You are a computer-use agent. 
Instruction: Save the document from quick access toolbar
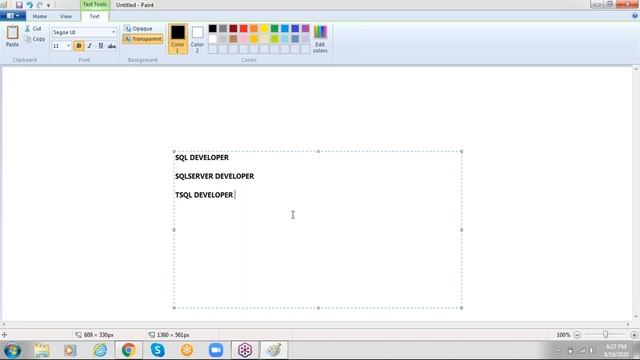[19, 5]
